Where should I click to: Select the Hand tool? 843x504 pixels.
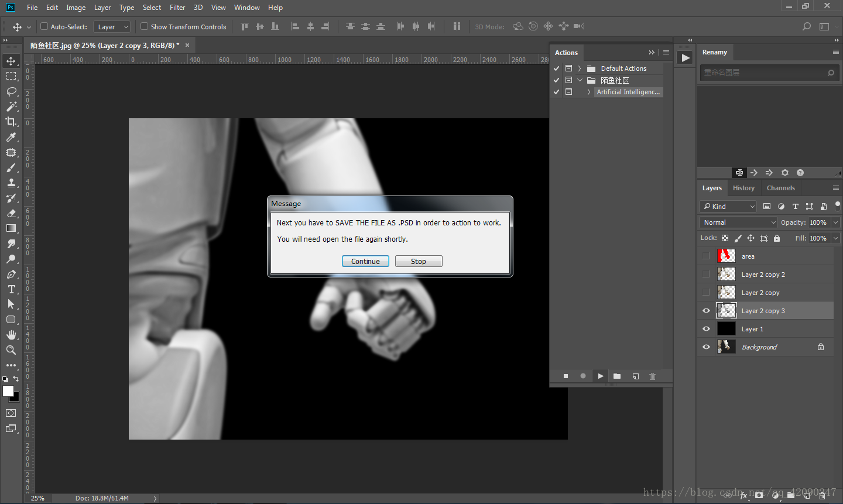tap(11, 335)
